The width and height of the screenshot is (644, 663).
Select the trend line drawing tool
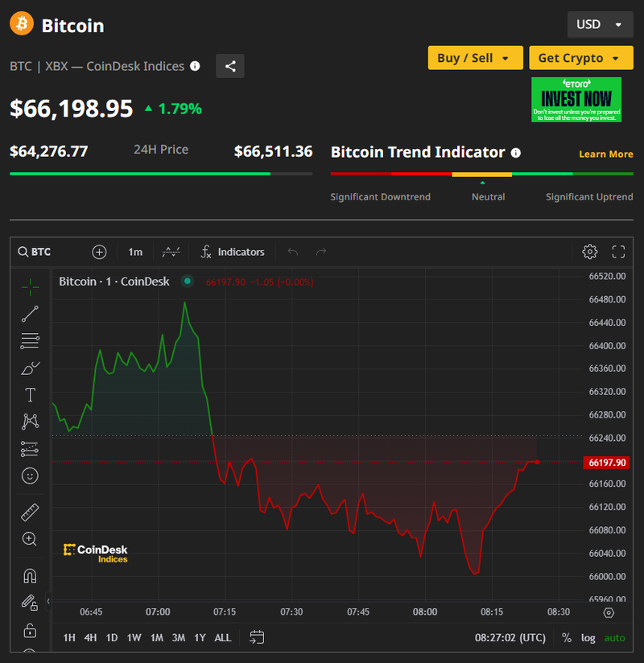[30, 314]
